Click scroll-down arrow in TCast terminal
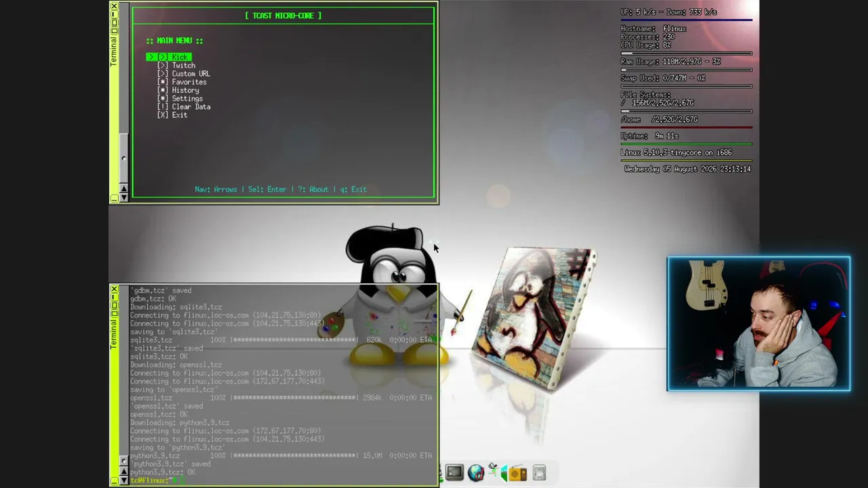 click(x=123, y=197)
